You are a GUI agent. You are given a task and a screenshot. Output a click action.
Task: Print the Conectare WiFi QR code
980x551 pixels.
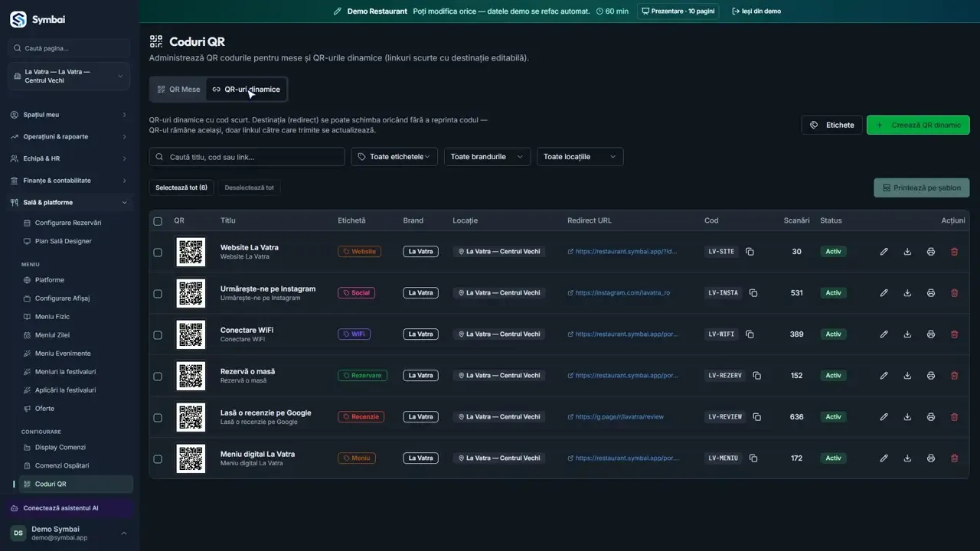[930, 334]
